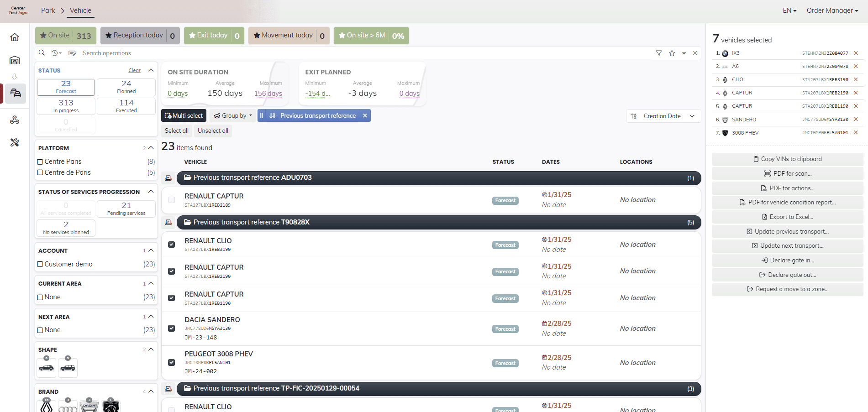The width and height of the screenshot is (868, 412).
Task: Uncheck the Dacia Sandero row checkbox
Action: (x=171, y=328)
